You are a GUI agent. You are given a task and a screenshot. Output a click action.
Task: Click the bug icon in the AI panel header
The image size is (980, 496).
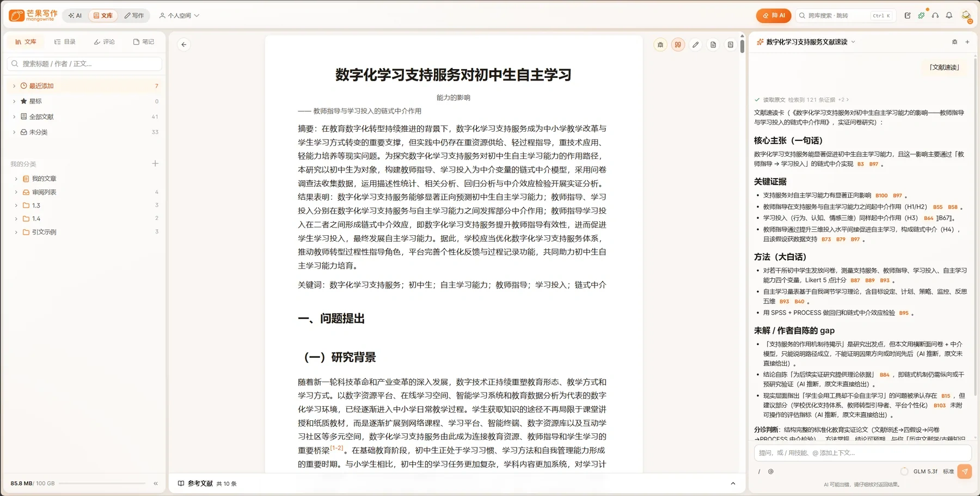coord(954,42)
